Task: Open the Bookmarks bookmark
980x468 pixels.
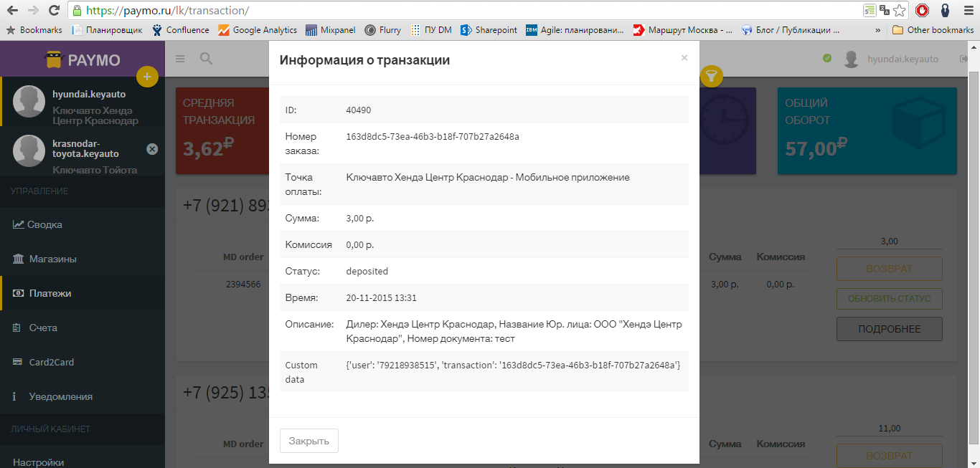Action: [34, 30]
